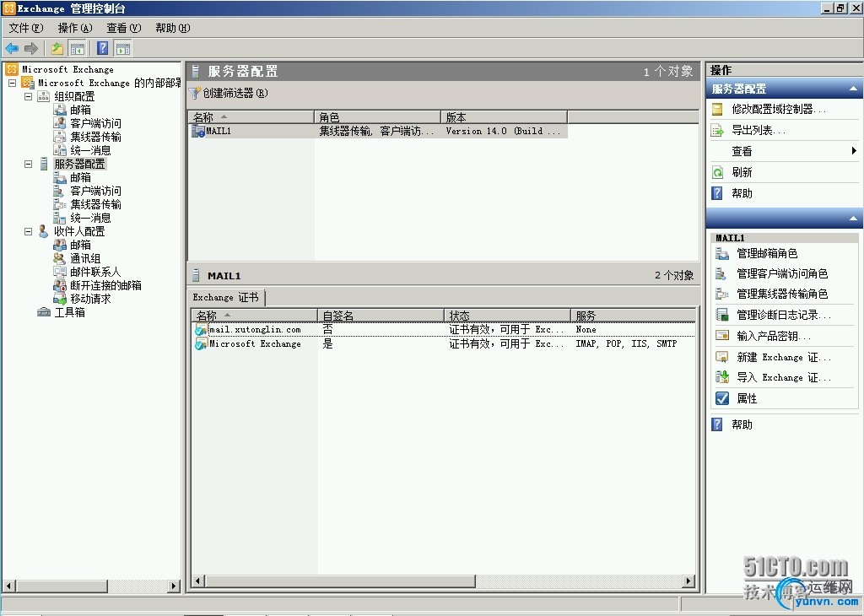Sort certificates by 服务 column header

point(633,316)
